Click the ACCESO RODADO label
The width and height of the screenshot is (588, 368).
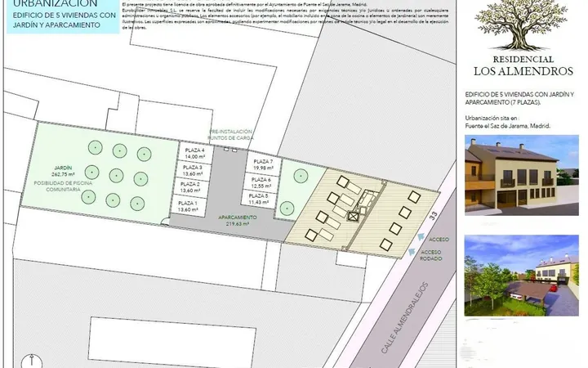(430, 255)
